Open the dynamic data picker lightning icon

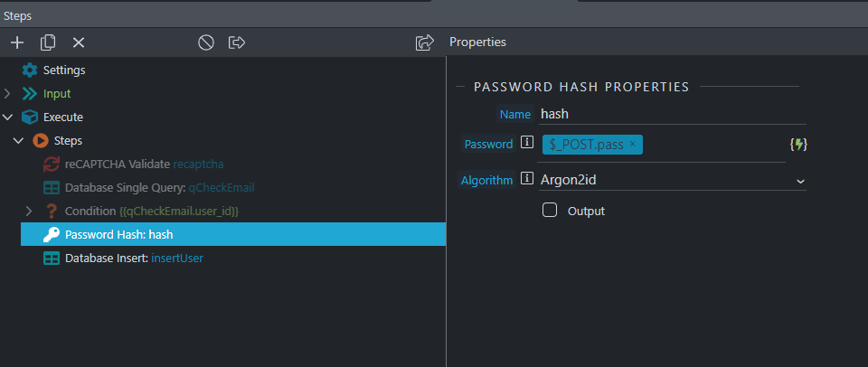coord(797,145)
